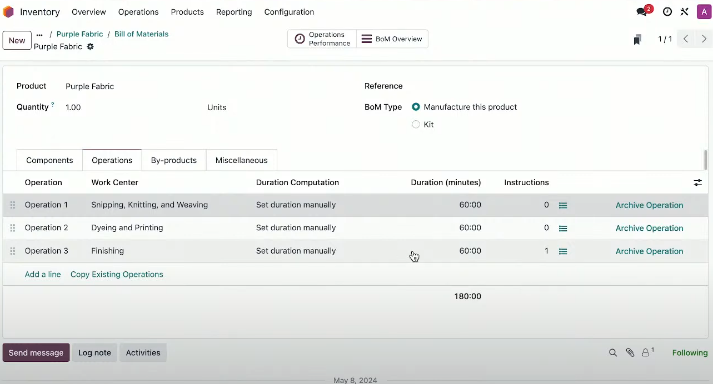713x384 pixels.
Task: Click Copy Existing Operations link
Action: point(117,274)
